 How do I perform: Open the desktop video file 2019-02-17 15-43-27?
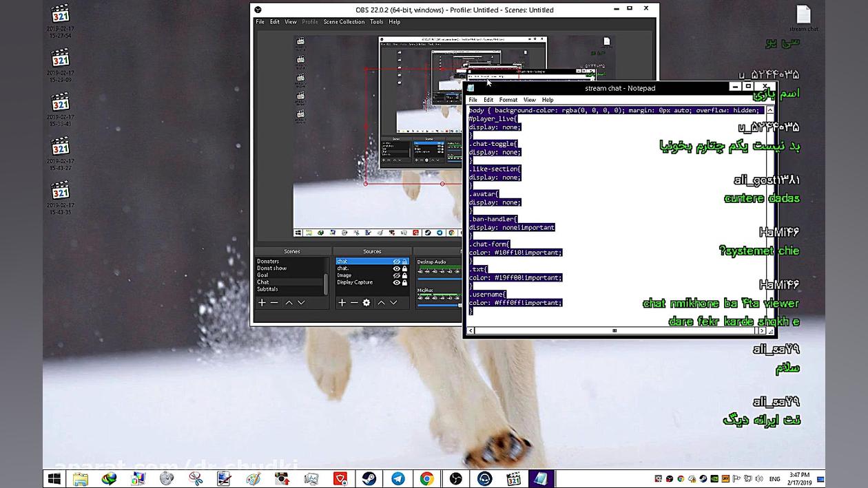click(x=61, y=153)
